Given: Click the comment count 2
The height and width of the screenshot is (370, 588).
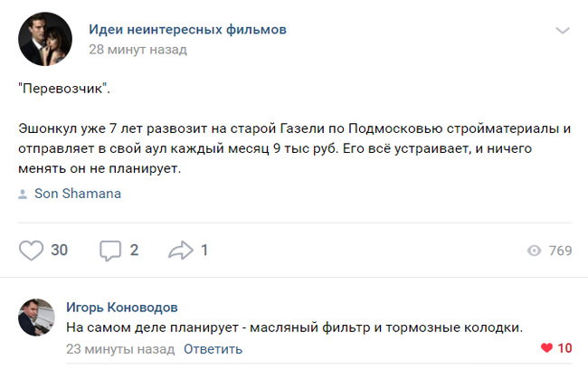Looking at the screenshot, I should pos(134,250).
